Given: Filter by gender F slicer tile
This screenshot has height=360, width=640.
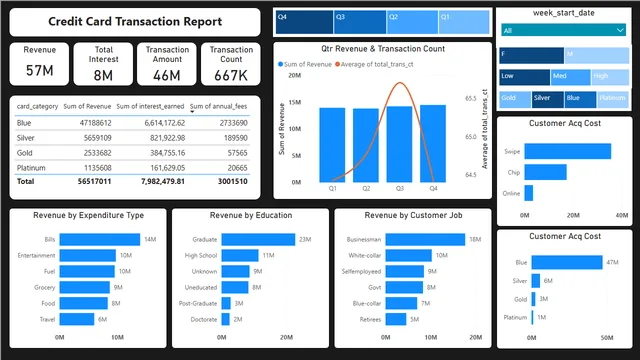Looking at the screenshot, I should pos(531,56).
